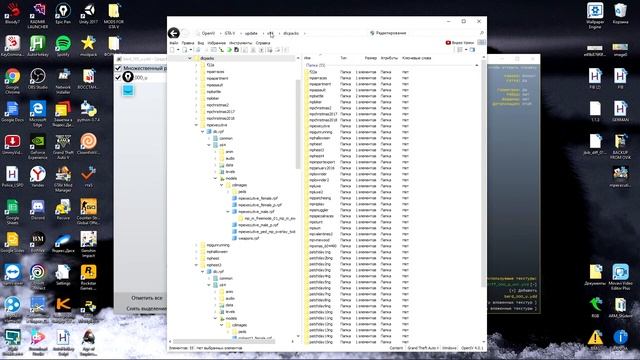
Task: Click the OpenIV breadcrumb root
Action: point(208,33)
